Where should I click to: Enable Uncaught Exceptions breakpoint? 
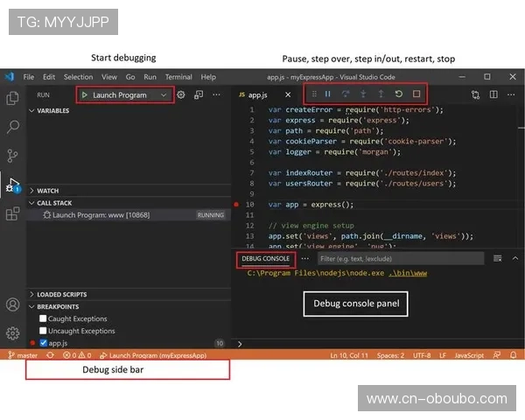43,331
